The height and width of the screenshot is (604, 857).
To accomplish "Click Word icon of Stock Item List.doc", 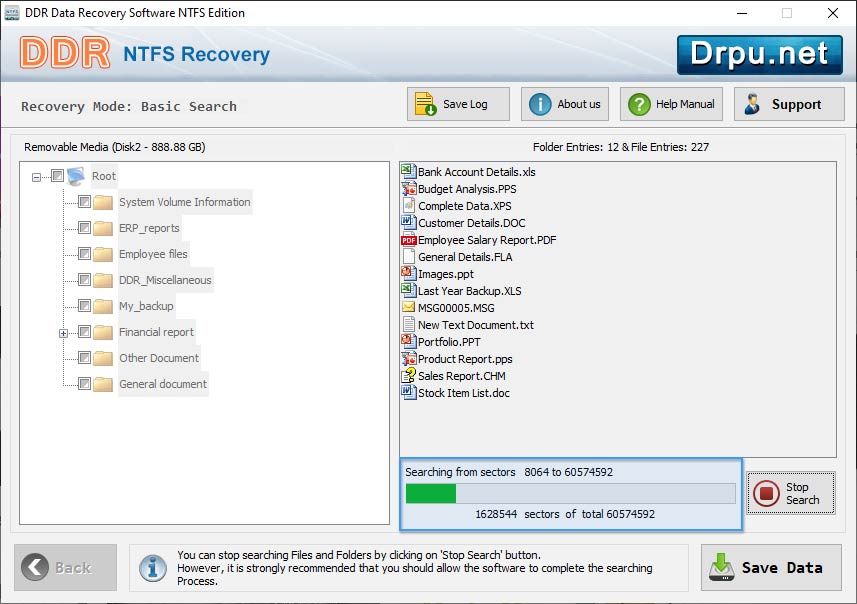I will [409, 392].
